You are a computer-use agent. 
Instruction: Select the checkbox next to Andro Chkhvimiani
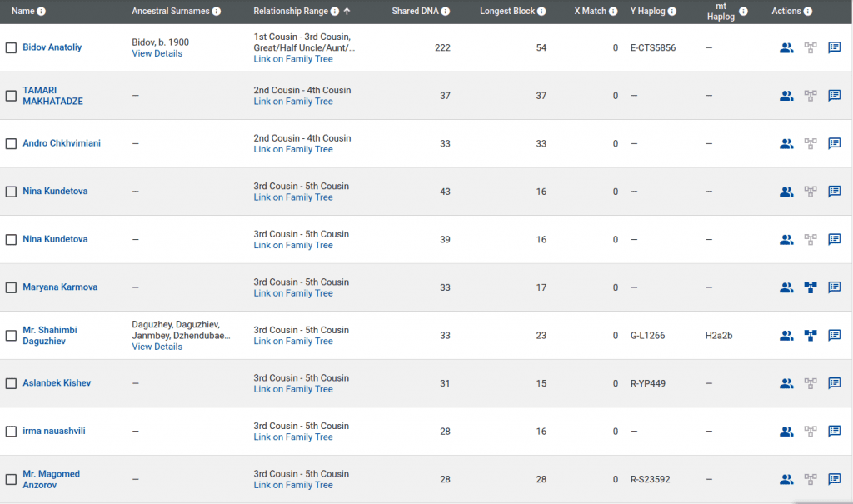point(11,144)
